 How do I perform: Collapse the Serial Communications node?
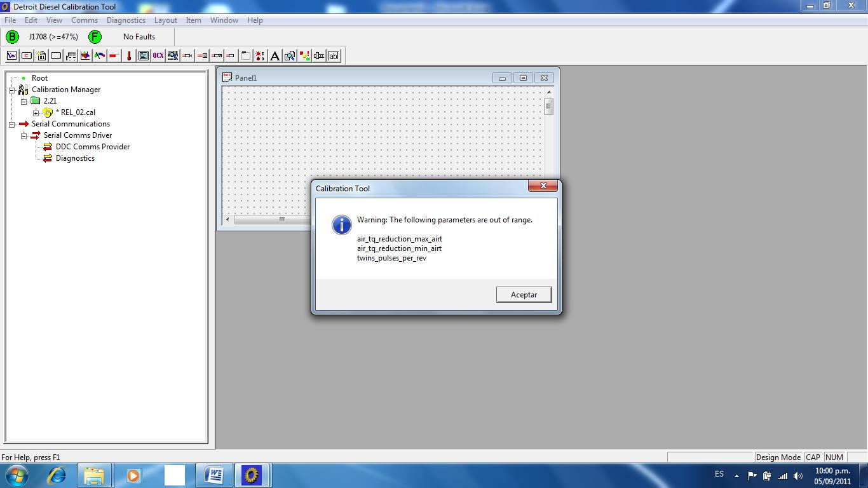11,125
